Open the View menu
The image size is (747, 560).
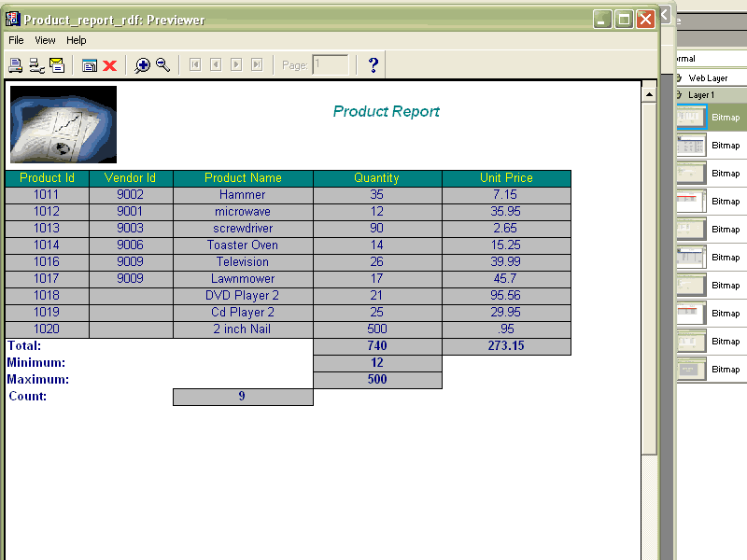click(x=46, y=40)
